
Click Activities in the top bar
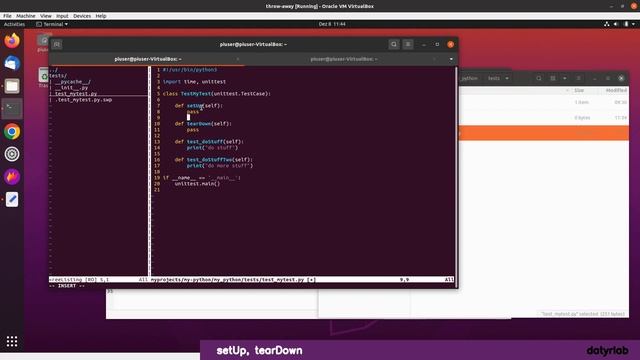[14, 24]
